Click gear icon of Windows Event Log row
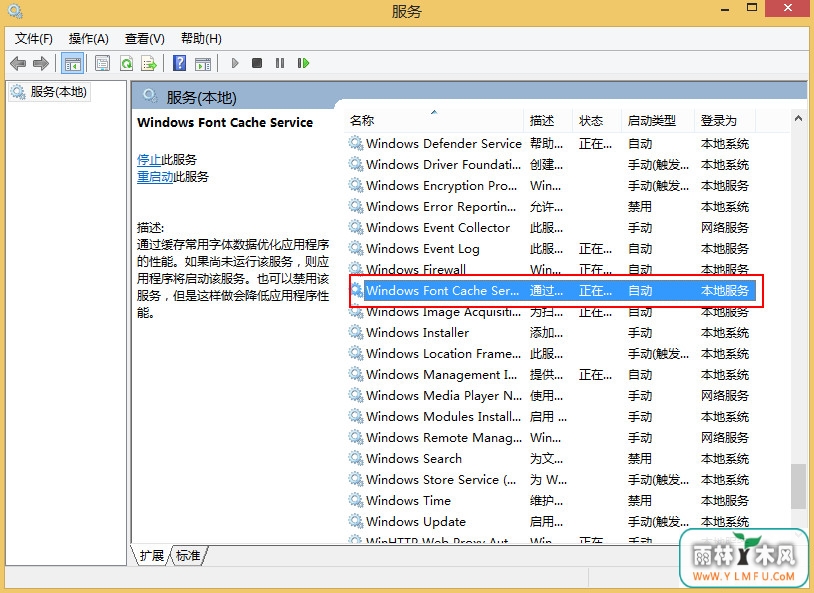This screenshot has height=593, width=814. click(x=356, y=248)
